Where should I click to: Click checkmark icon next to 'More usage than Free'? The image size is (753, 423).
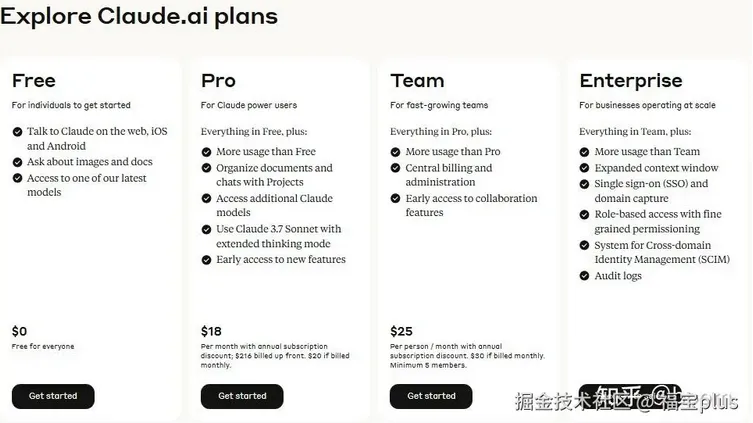click(206, 152)
